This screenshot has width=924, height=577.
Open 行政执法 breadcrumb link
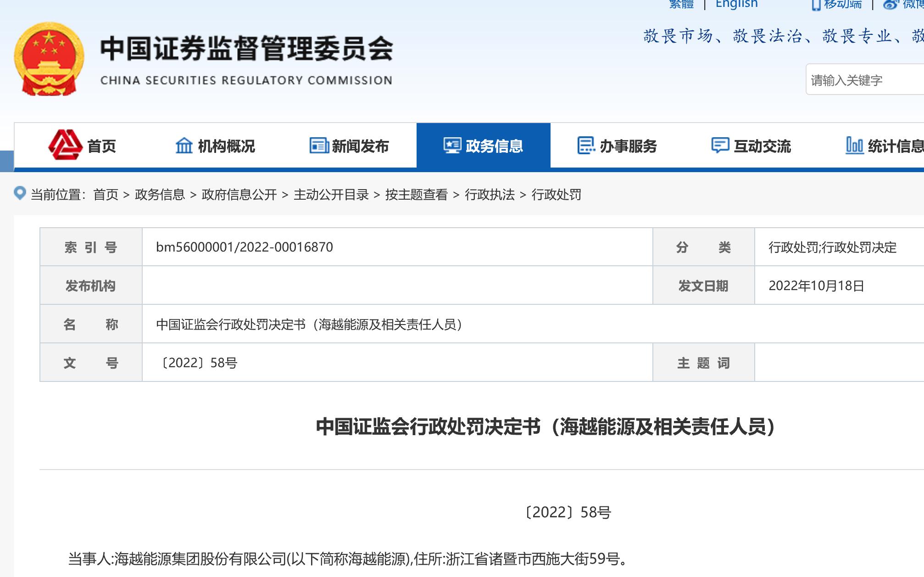coord(490,195)
